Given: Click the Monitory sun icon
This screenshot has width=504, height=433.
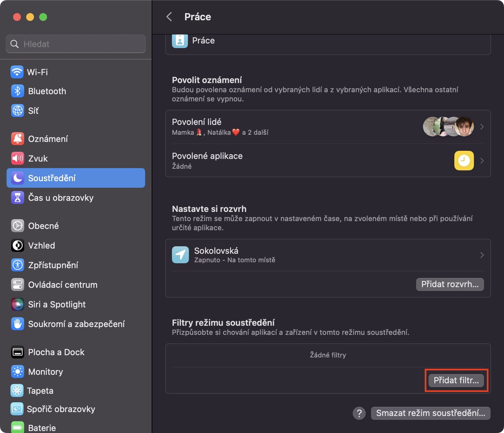Looking at the screenshot, I should click(x=18, y=372).
